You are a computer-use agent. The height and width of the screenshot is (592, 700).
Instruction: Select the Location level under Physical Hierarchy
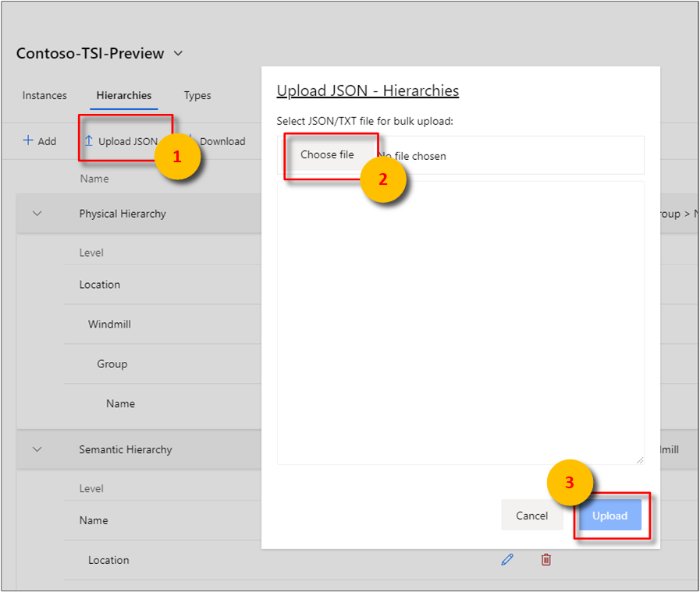tap(99, 285)
